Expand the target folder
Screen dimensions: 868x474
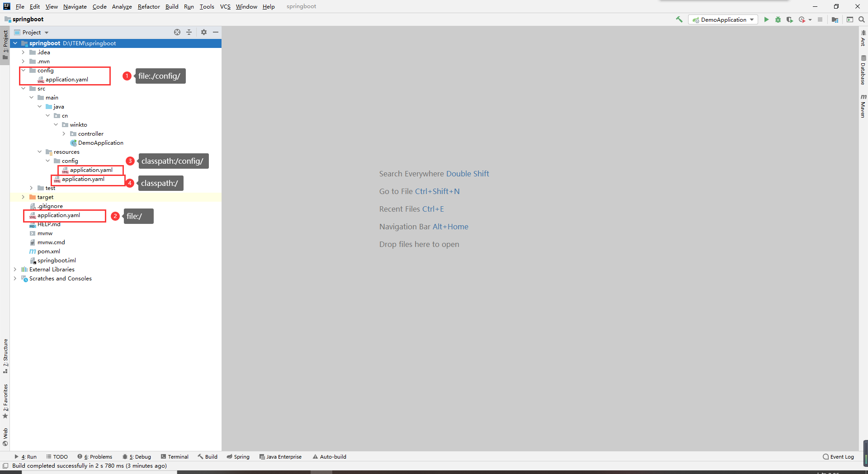(23, 197)
